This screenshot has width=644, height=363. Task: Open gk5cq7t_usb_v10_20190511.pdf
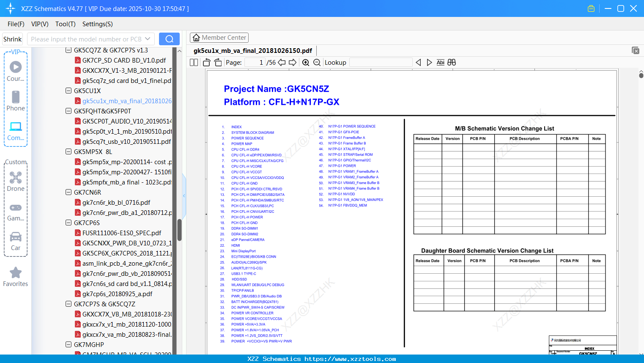pos(127,141)
